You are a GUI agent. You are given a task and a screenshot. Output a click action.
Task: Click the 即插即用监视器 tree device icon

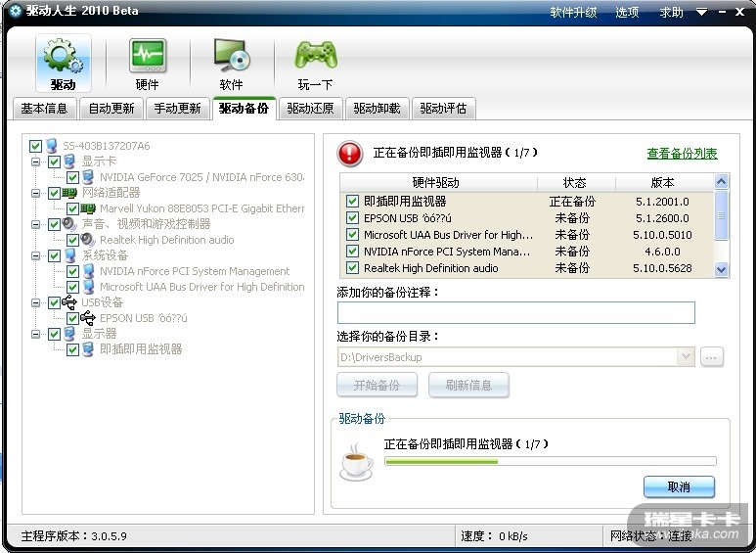(x=88, y=348)
